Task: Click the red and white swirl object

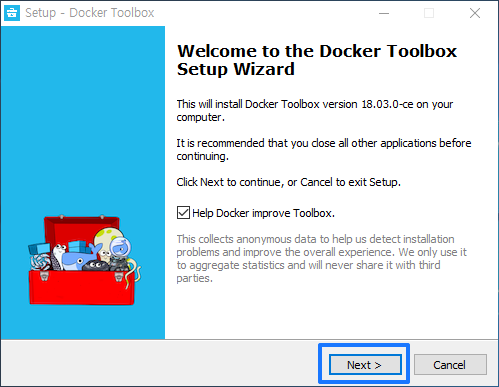Action: click(41, 262)
